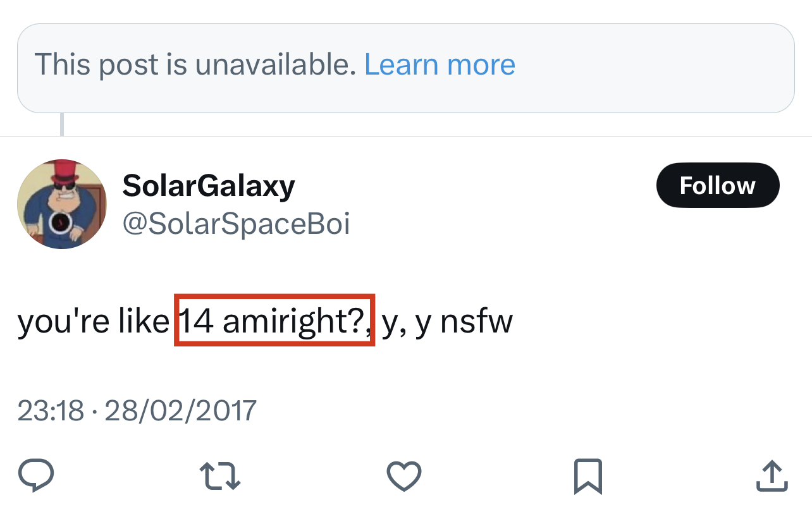Screen dimensions: 812x531
Task: Bookmark this post
Action: pyautogui.click(x=587, y=476)
